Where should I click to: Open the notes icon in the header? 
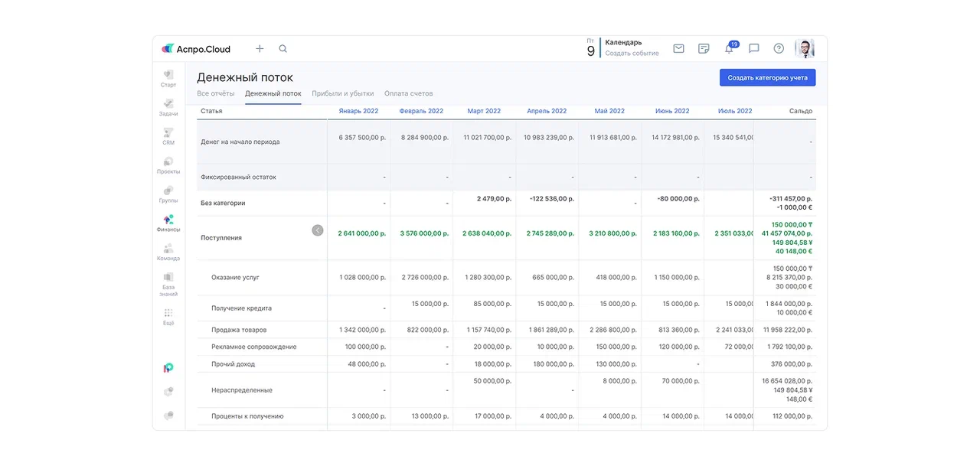(704, 48)
